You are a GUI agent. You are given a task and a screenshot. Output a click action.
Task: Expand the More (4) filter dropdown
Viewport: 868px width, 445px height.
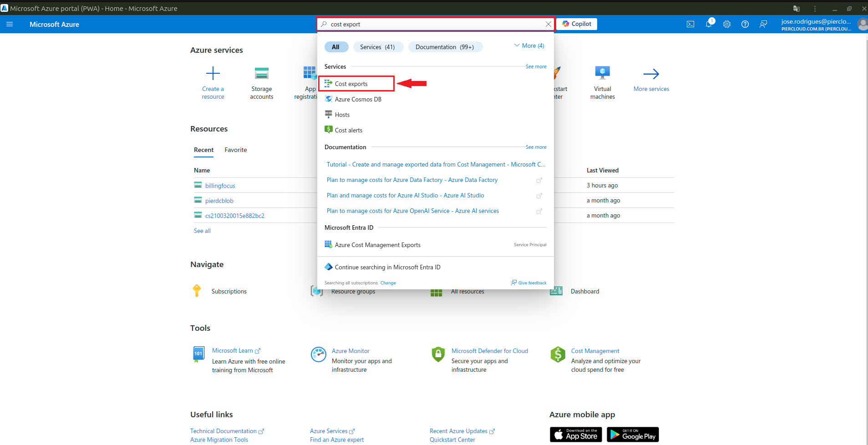(x=529, y=46)
